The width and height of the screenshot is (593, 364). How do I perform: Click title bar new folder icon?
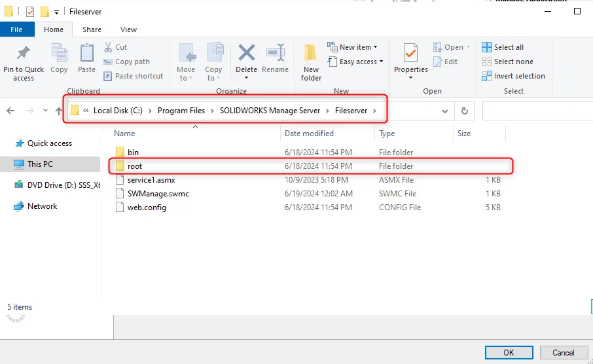pos(45,12)
